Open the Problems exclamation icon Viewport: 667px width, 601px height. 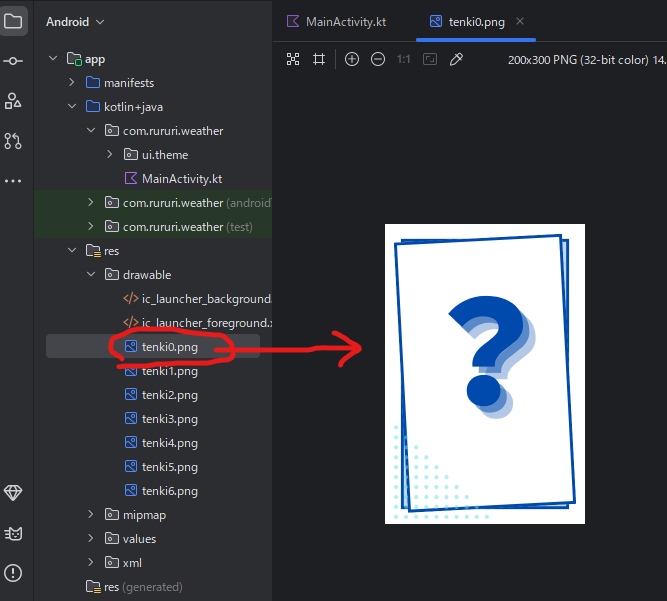pos(13,573)
